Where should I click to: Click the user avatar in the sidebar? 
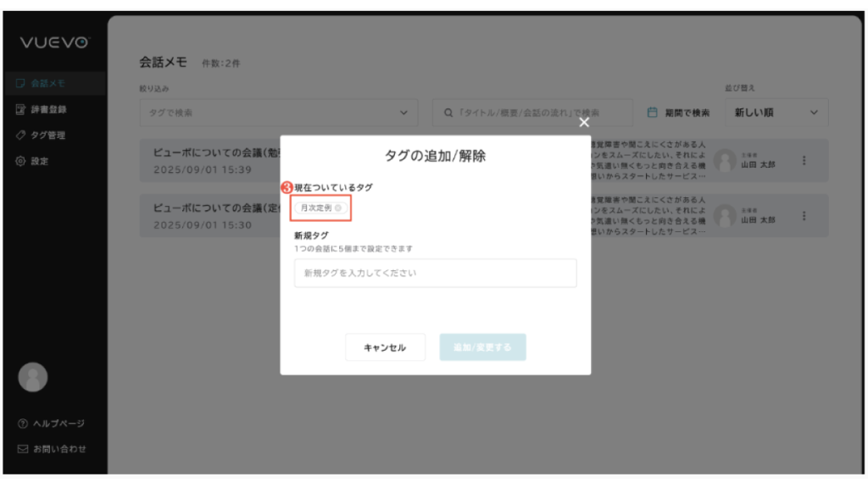[x=33, y=378]
